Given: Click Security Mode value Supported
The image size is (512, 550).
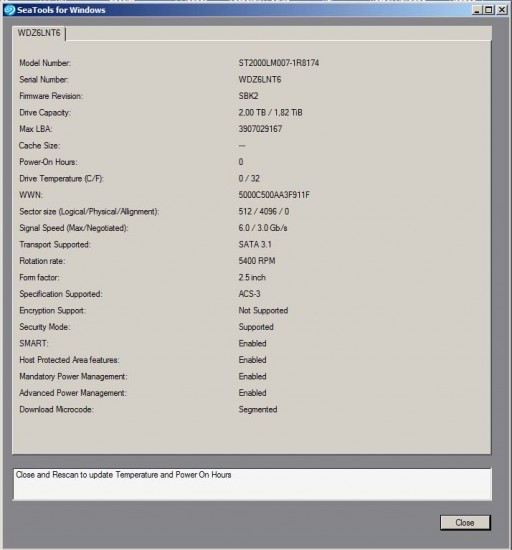Looking at the screenshot, I should pyautogui.click(x=256, y=327).
